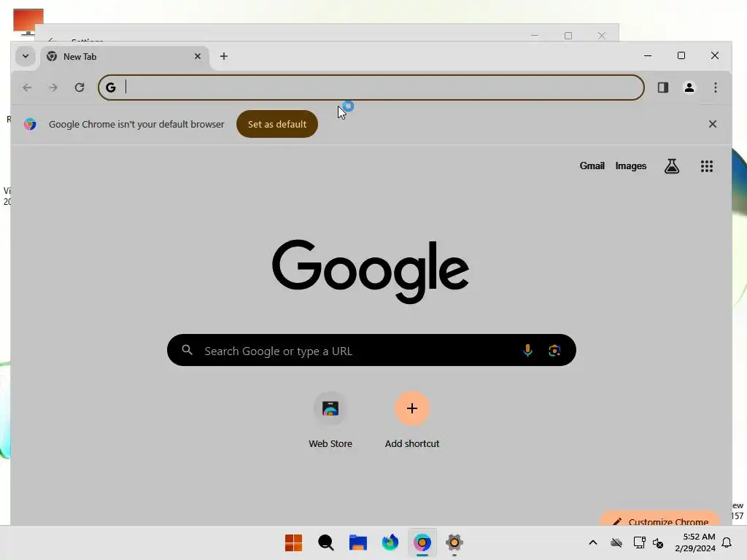Open File Explorer from taskbar
Screen dimensions: 747x560
[x=357, y=542]
